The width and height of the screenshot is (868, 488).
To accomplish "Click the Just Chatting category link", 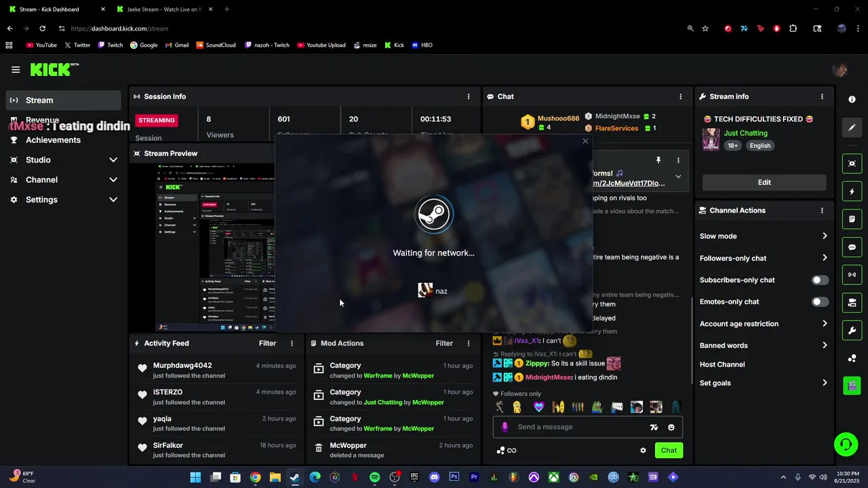I will click(745, 133).
